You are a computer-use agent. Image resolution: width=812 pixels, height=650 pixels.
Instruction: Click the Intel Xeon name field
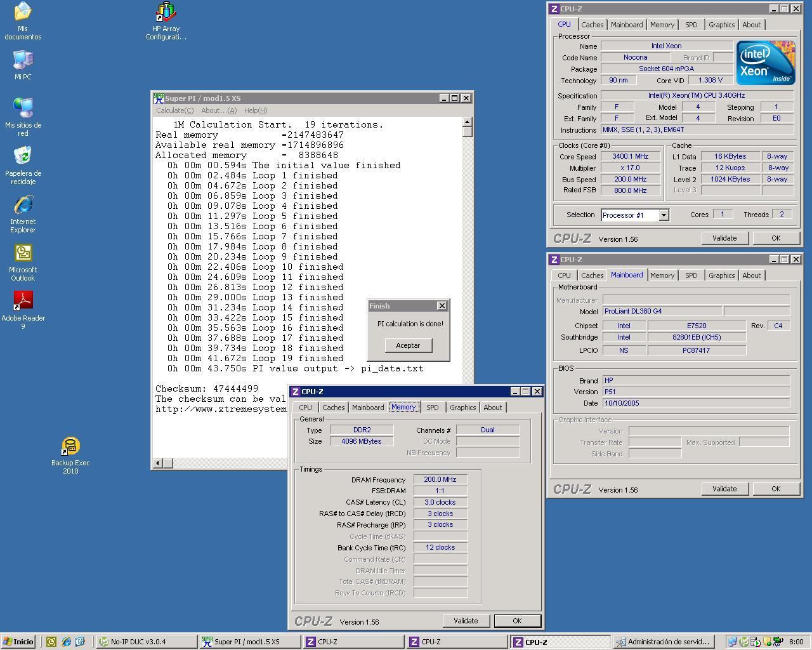click(x=667, y=46)
